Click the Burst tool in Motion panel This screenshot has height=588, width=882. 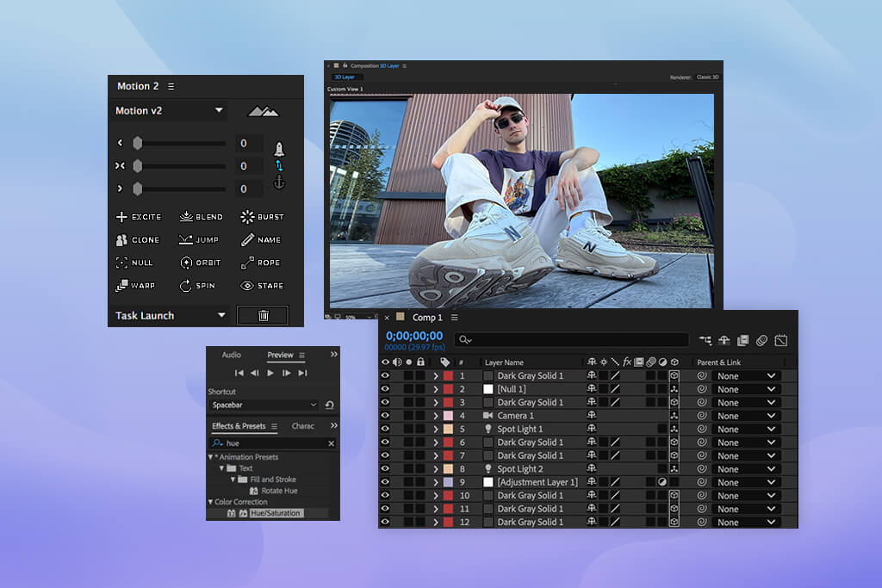coord(262,216)
